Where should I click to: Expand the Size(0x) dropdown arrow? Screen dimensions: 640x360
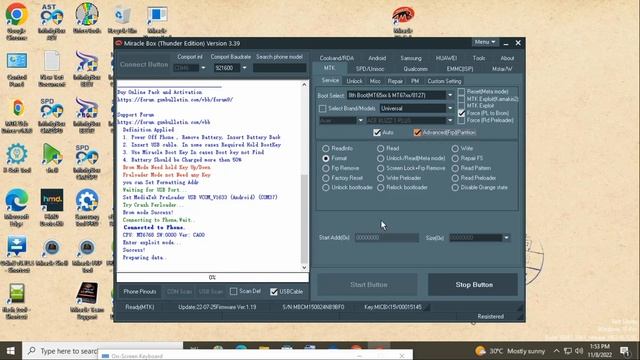[x=506, y=238]
